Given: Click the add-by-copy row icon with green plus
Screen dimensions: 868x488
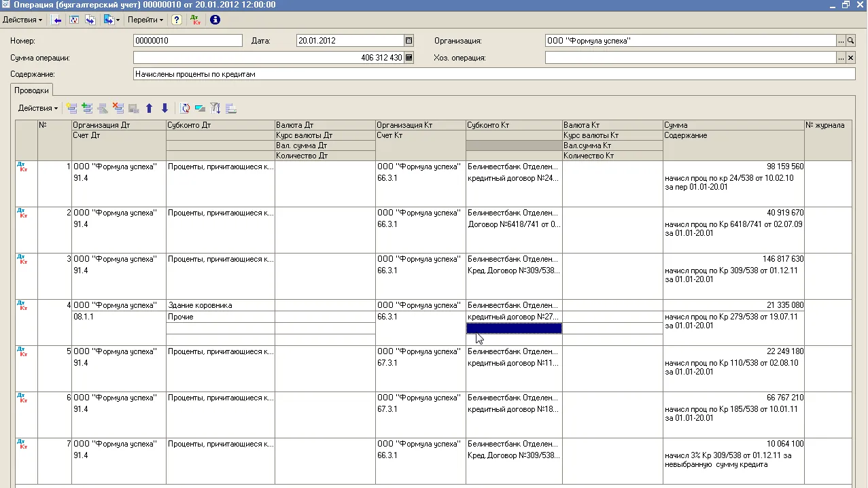Looking at the screenshot, I should [87, 108].
